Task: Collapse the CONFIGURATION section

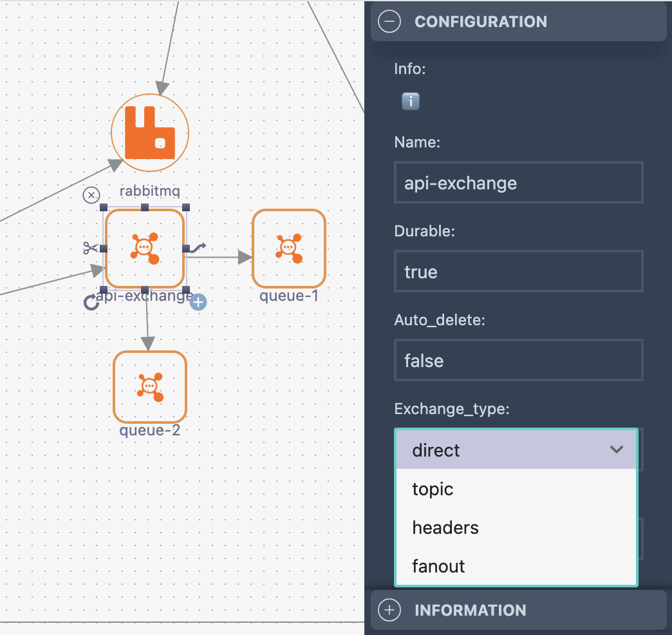Action: coord(389,21)
